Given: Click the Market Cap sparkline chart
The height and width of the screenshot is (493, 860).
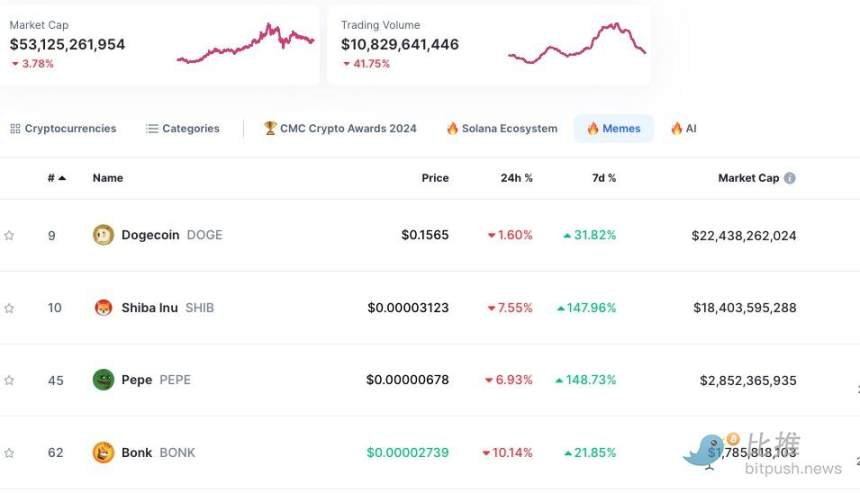Looking at the screenshot, I should click(x=246, y=43).
